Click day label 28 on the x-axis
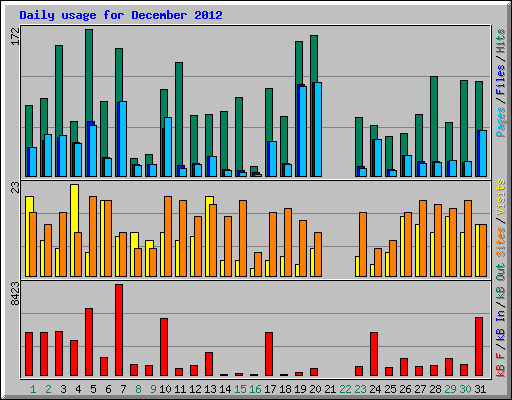The width and height of the screenshot is (512, 400). [x=435, y=389]
